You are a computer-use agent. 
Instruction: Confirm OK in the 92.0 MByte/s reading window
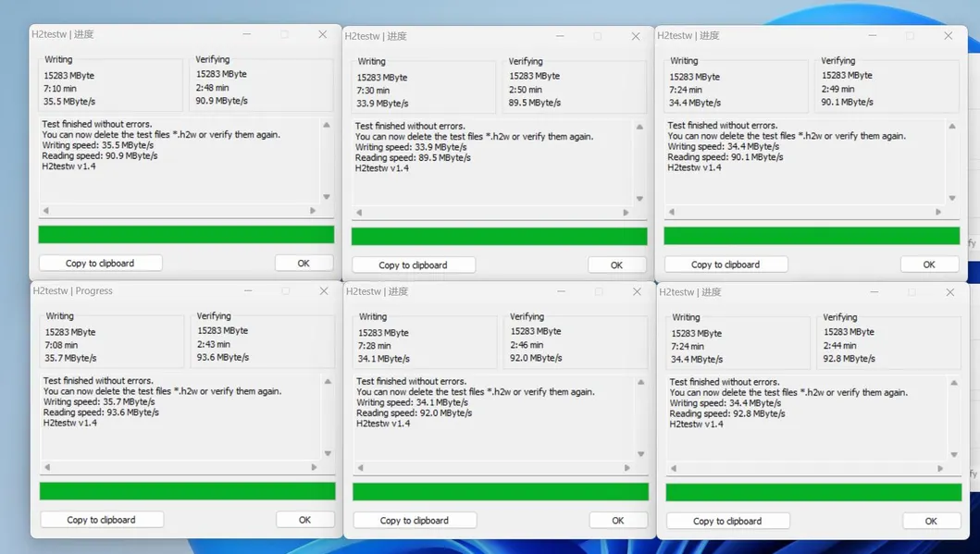[x=617, y=521]
